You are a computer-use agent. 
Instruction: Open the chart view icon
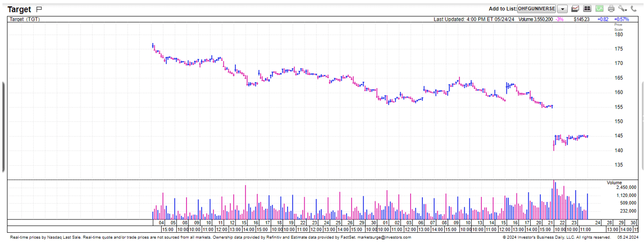(575, 9)
